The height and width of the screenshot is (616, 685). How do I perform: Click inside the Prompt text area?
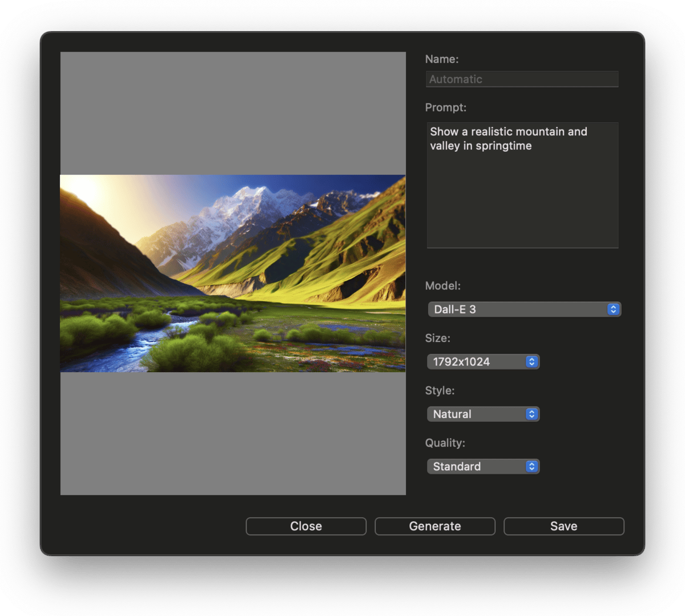[522, 194]
